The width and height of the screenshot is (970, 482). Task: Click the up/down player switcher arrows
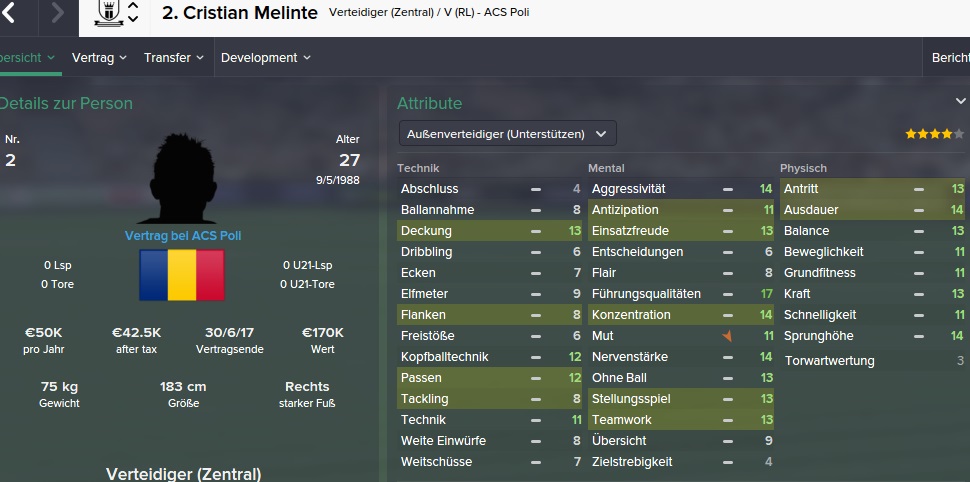[133, 13]
